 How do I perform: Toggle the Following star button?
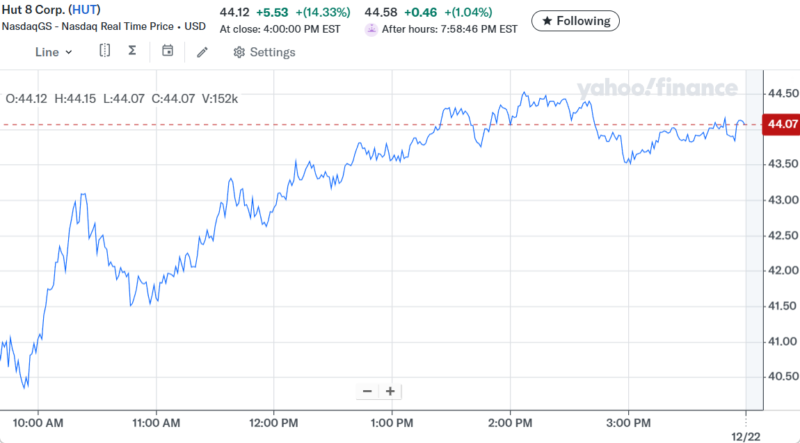point(575,20)
